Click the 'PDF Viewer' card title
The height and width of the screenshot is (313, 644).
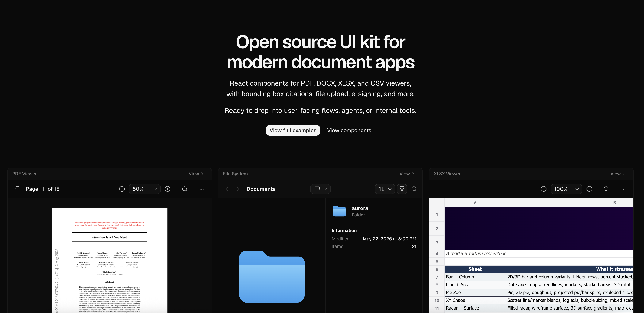[x=24, y=174]
